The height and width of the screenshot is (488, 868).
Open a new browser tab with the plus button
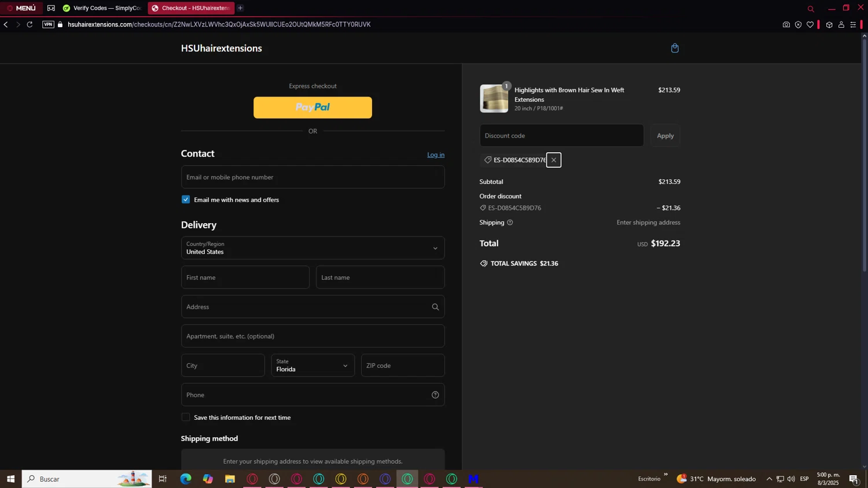[x=240, y=8]
